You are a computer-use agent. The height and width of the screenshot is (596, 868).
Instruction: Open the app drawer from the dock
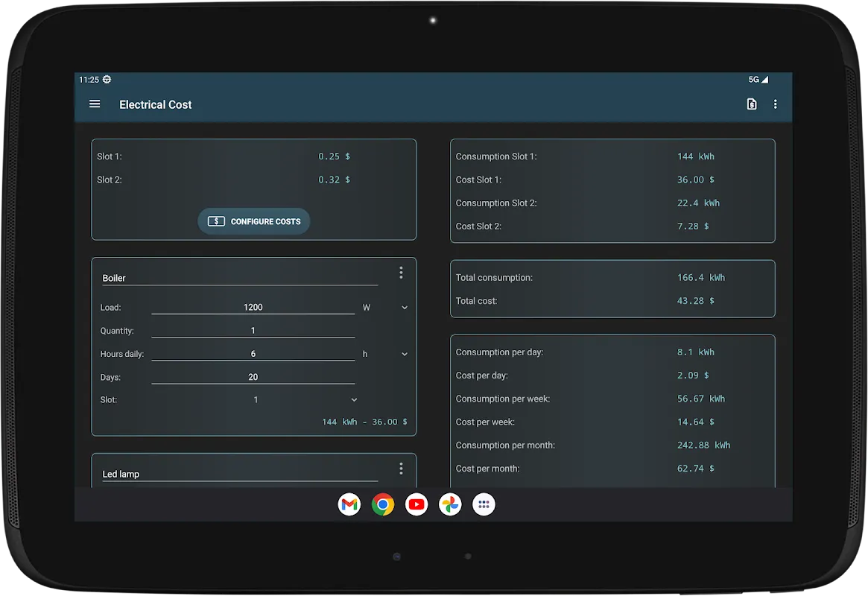pyautogui.click(x=484, y=504)
